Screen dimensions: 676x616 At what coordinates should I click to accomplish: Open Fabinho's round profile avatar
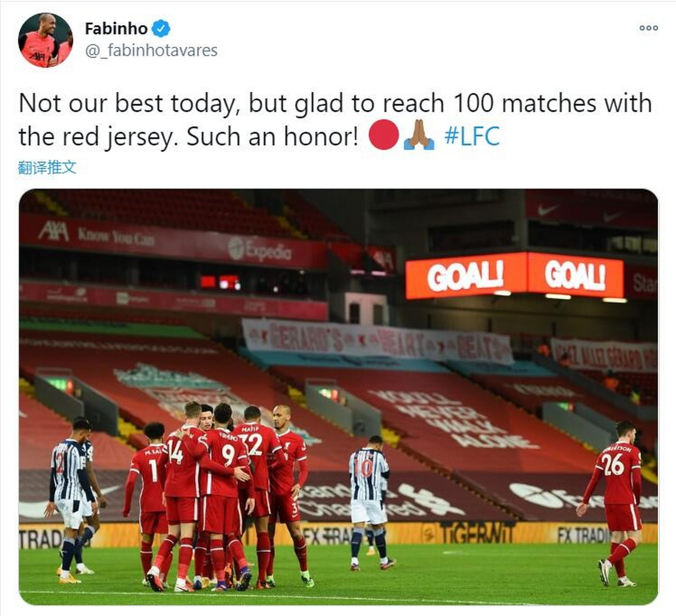45,40
